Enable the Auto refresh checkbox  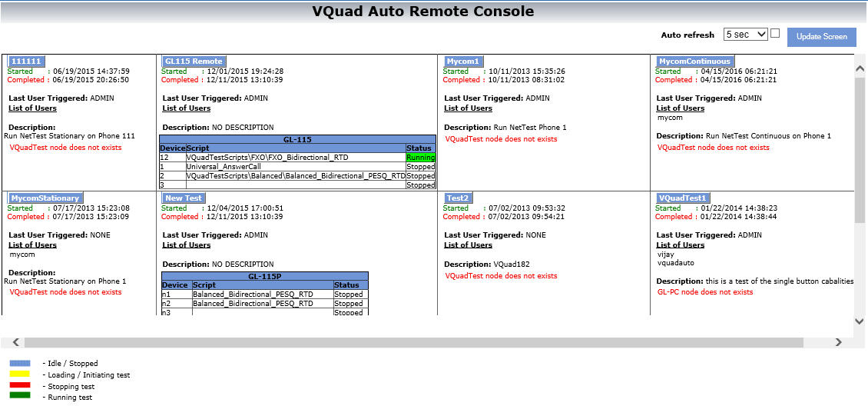tap(775, 33)
